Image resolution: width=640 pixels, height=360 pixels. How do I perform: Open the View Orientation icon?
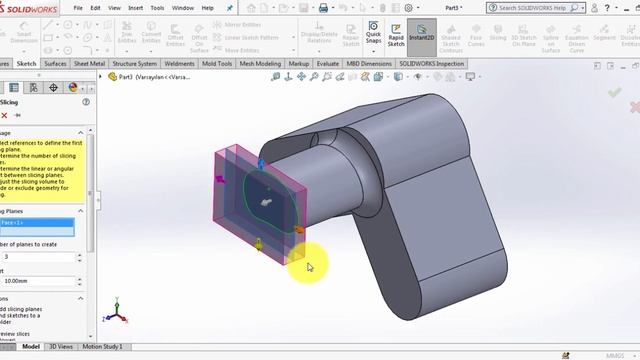coord(378,76)
